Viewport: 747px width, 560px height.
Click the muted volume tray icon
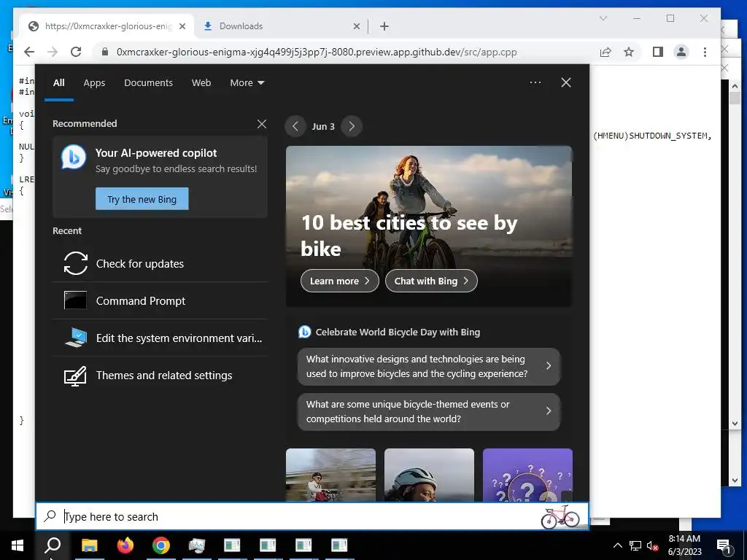[x=653, y=545]
